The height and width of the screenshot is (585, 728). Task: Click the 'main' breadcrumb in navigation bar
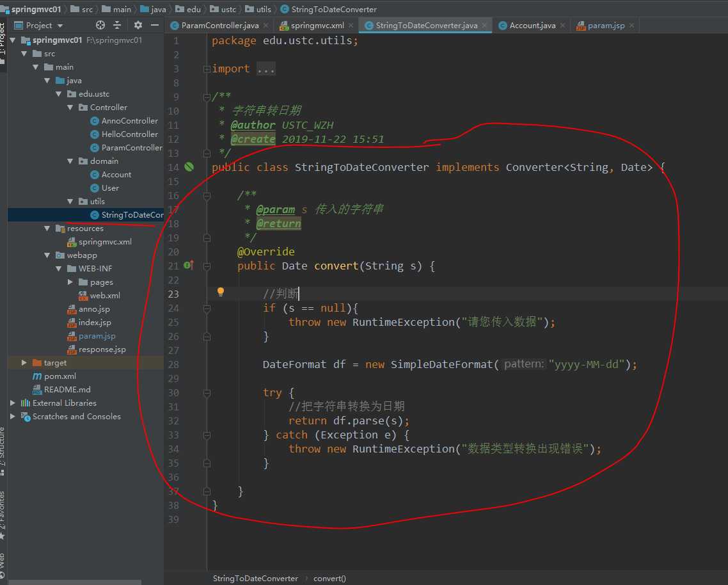(x=116, y=10)
